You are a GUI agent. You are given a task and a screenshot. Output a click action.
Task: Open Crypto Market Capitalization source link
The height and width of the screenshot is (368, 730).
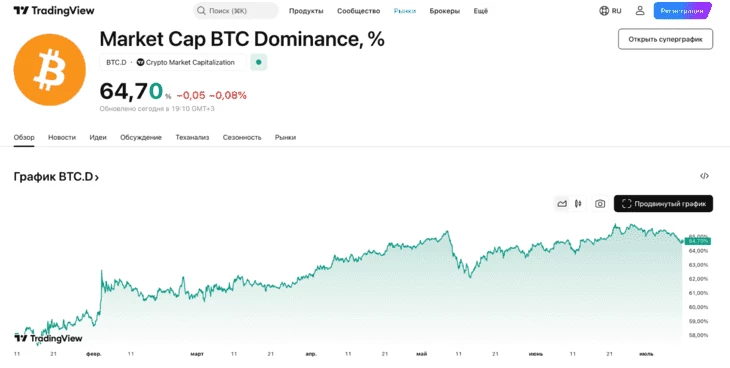pyautogui.click(x=185, y=62)
